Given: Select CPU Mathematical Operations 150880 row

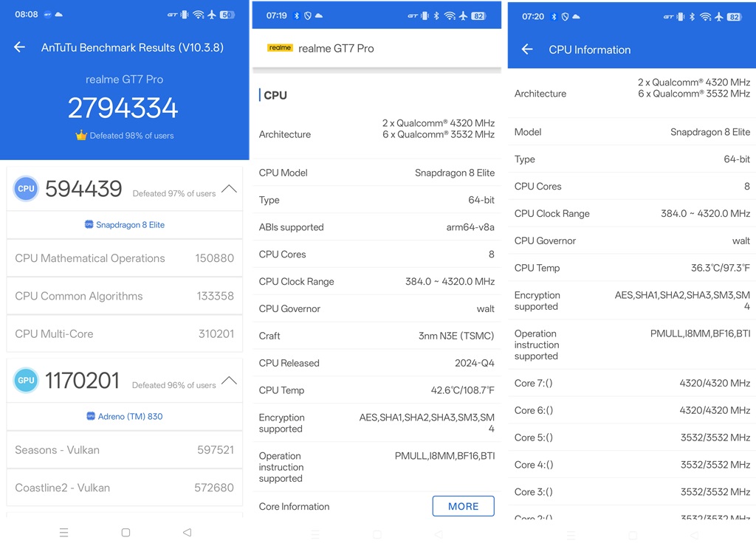Looking at the screenshot, I should coord(124,258).
